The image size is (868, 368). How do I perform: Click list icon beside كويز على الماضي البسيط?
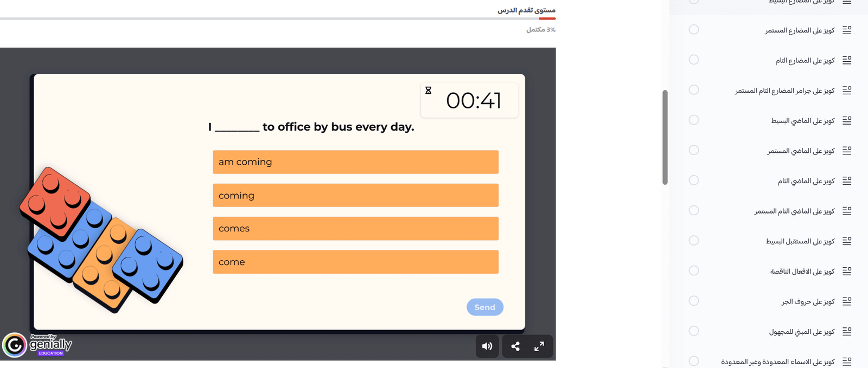tap(847, 120)
